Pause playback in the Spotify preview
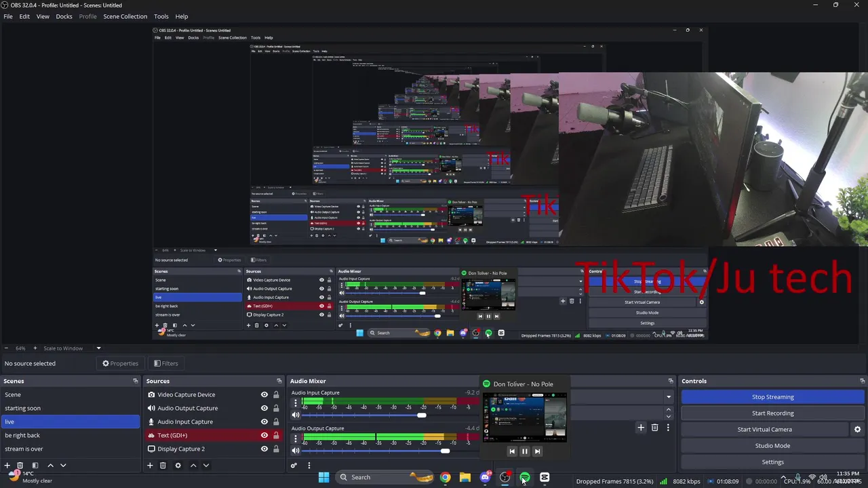 [x=524, y=451]
